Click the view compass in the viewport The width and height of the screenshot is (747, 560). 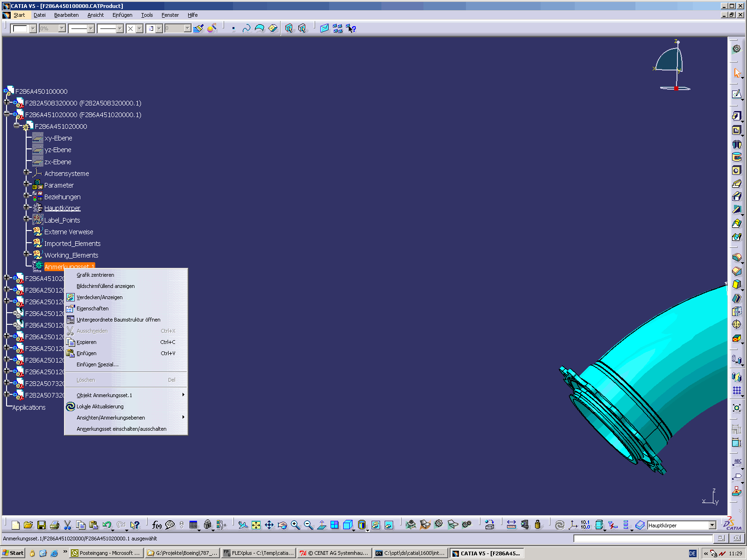click(x=672, y=65)
